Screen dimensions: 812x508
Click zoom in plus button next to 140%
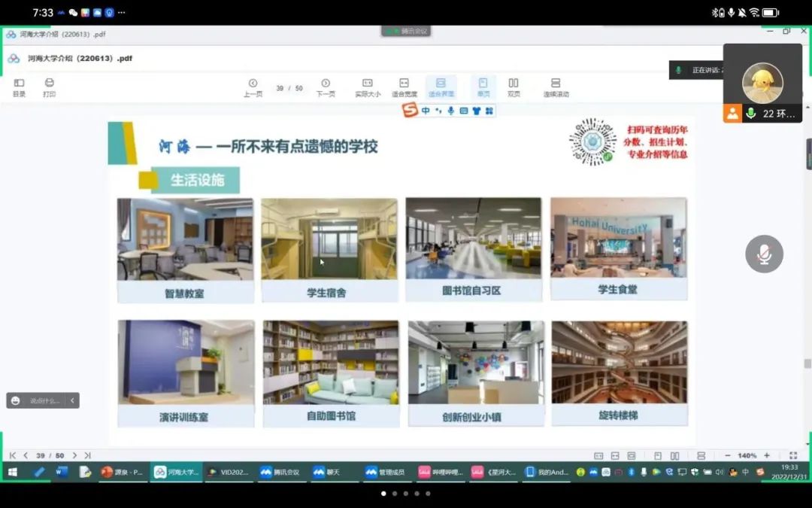click(766, 455)
